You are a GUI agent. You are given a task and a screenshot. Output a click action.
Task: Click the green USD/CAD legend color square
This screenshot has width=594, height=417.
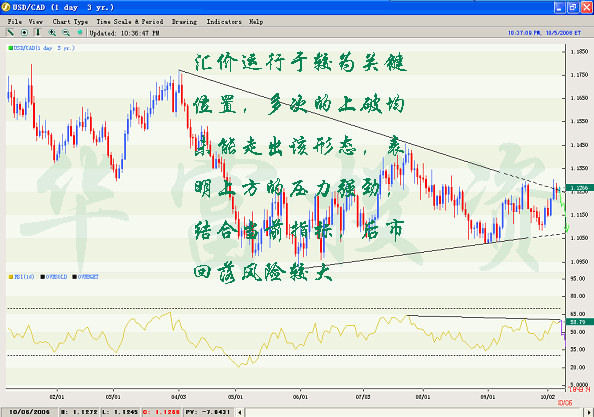coord(11,48)
